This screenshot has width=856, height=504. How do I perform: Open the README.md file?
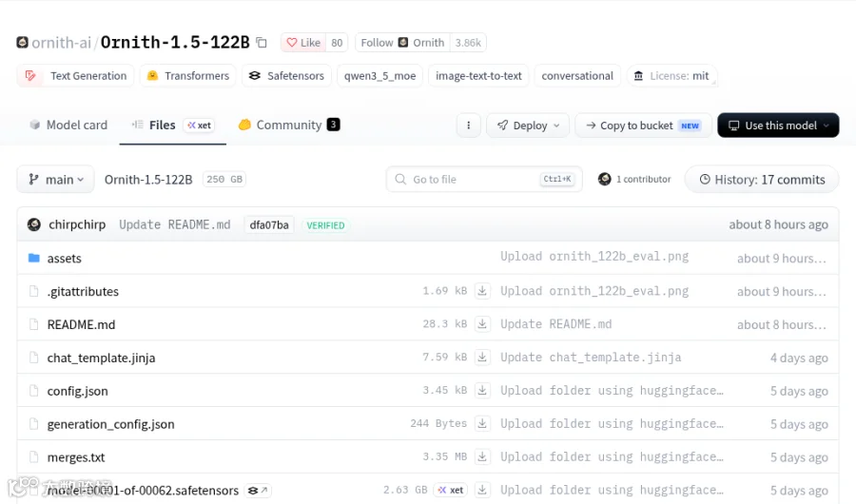click(x=82, y=325)
